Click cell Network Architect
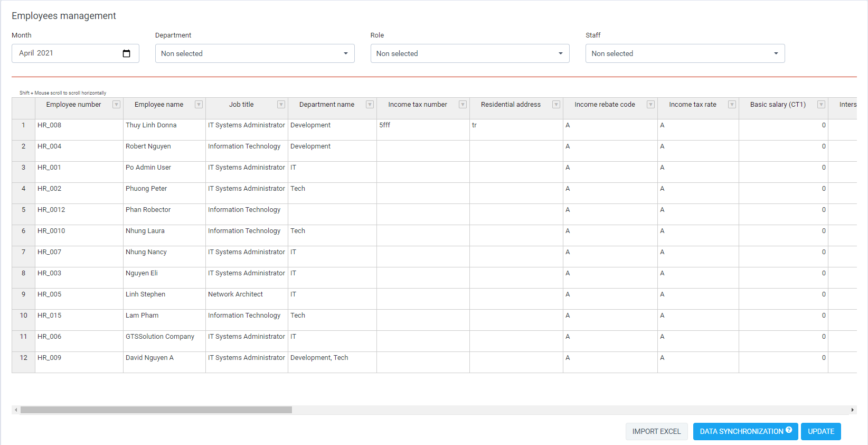868x445 pixels. click(247, 299)
